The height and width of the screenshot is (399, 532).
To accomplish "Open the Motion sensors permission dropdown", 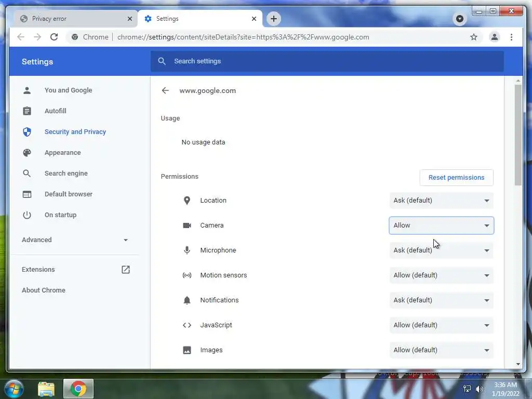I will pyautogui.click(x=442, y=275).
